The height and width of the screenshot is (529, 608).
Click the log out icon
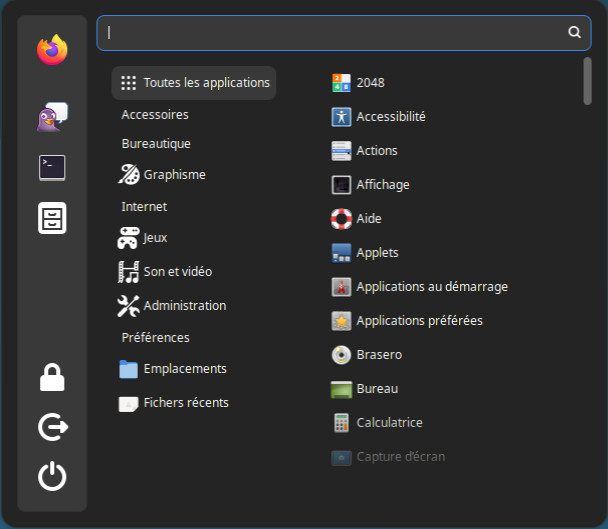pyautogui.click(x=53, y=427)
